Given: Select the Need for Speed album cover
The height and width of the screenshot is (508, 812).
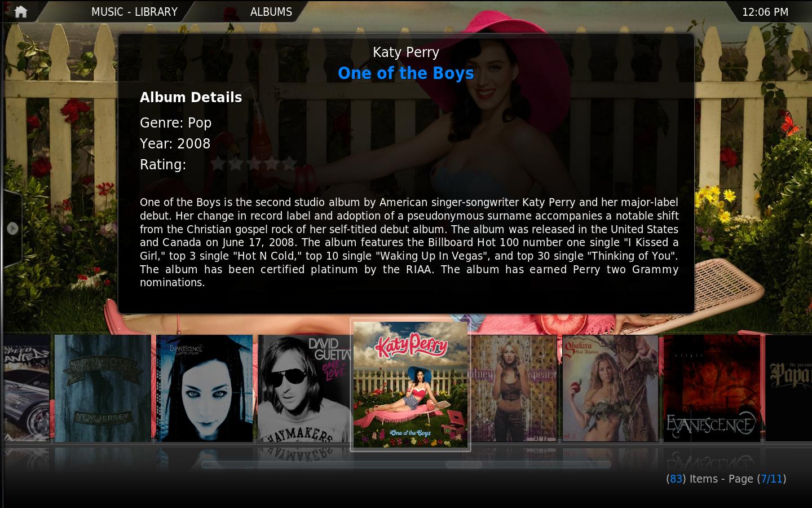Looking at the screenshot, I should [27, 388].
